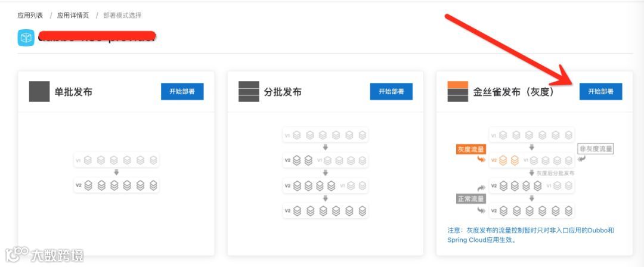Click the orange 灰度流量 label

coord(471,149)
